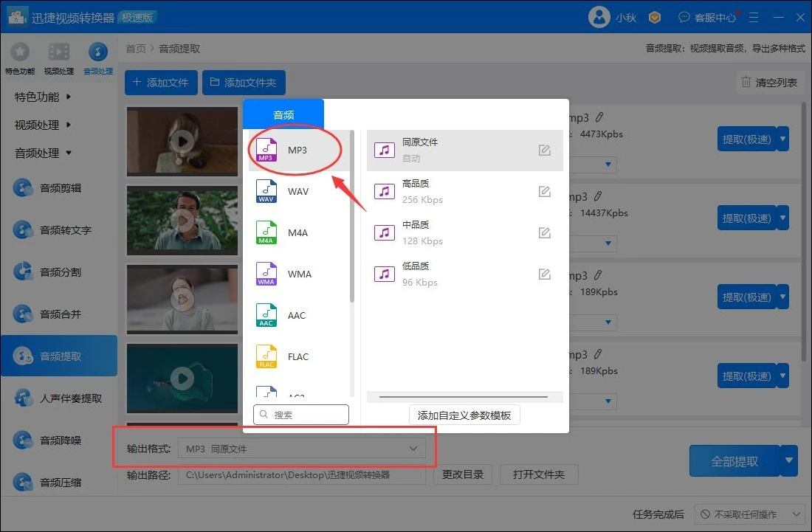
Task: Open the 音频合并 feature
Action: (x=59, y=314)
